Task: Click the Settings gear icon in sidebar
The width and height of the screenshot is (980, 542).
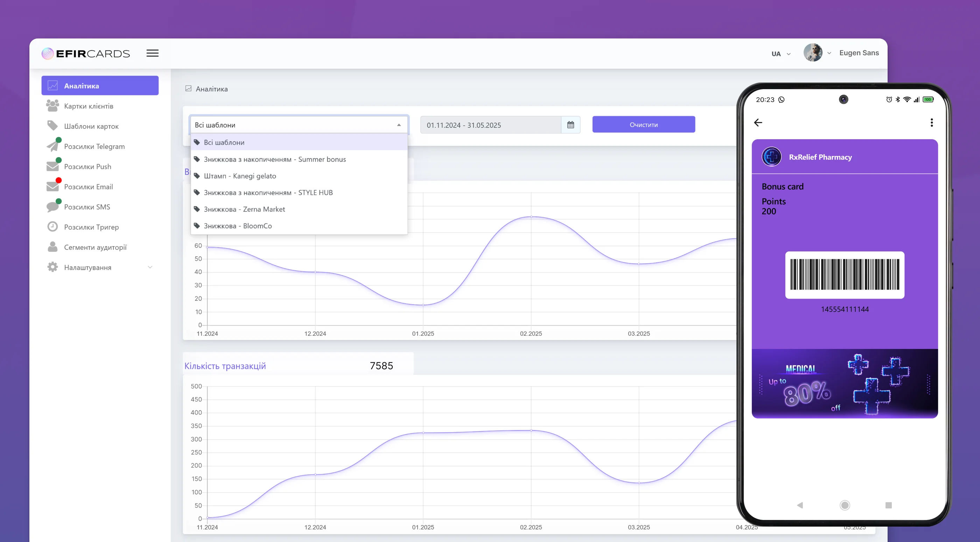Action: 52,267
